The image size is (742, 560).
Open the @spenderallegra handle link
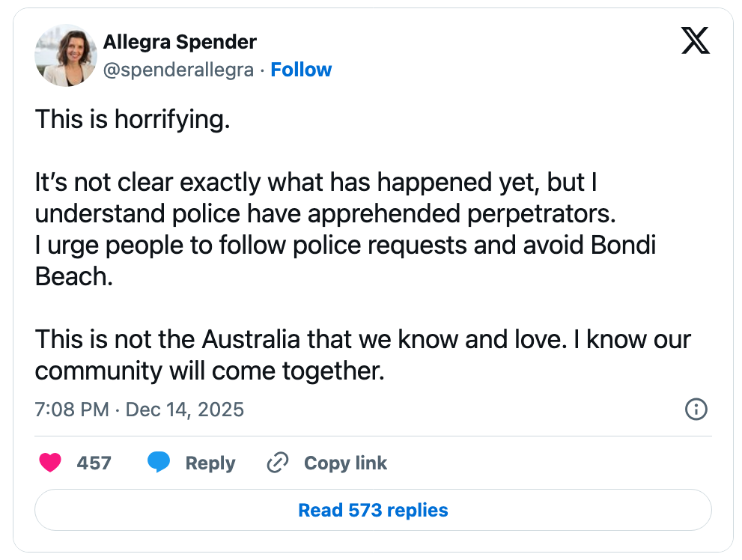(178, 70)
